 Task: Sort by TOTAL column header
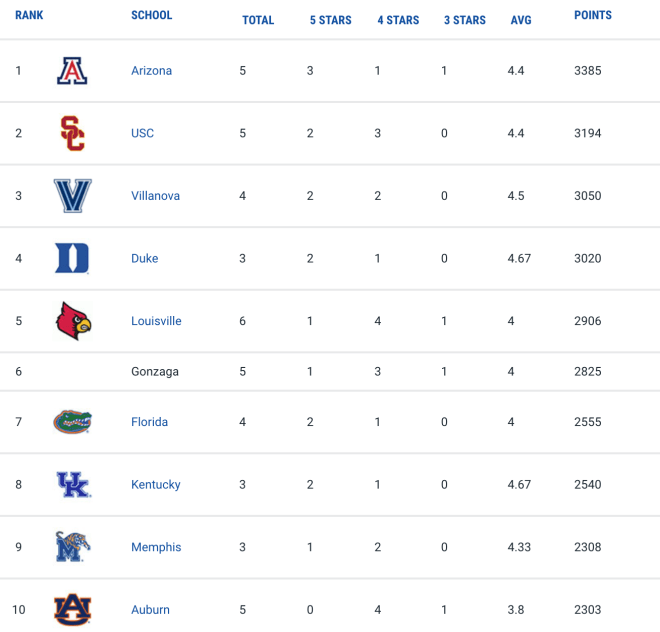pos(258,20)
